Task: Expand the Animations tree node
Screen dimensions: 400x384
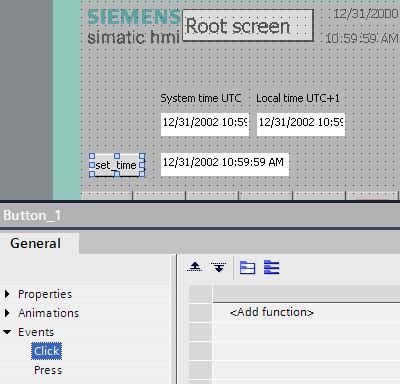Action: pos(7,313)
